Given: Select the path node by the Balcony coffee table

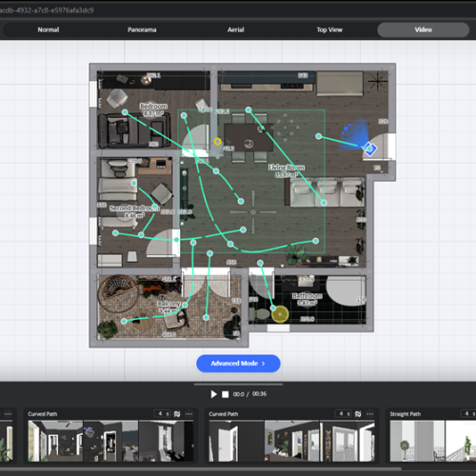Looking at the screenshot, I should pyautogui.click(x=124, y=321).
